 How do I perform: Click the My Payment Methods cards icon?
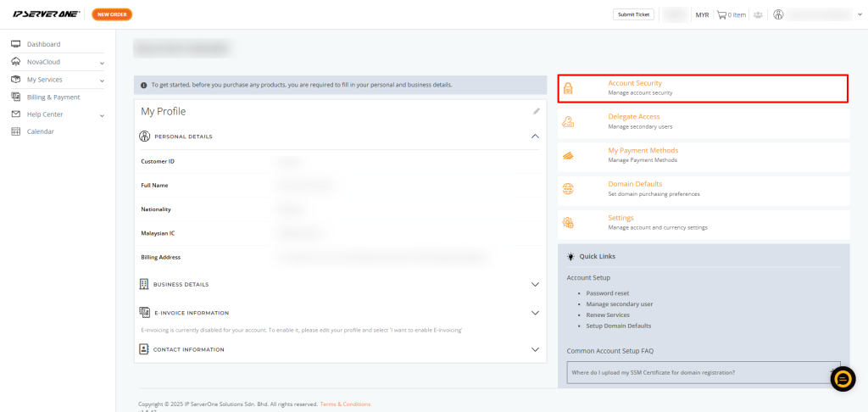[x=568, y=156]
